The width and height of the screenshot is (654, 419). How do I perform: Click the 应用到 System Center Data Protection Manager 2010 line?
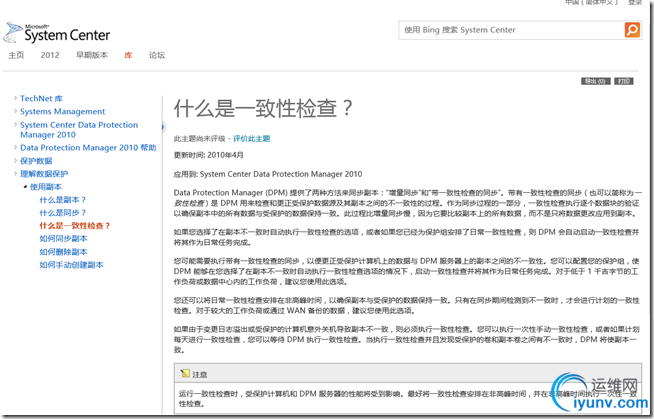pos(268,174)
